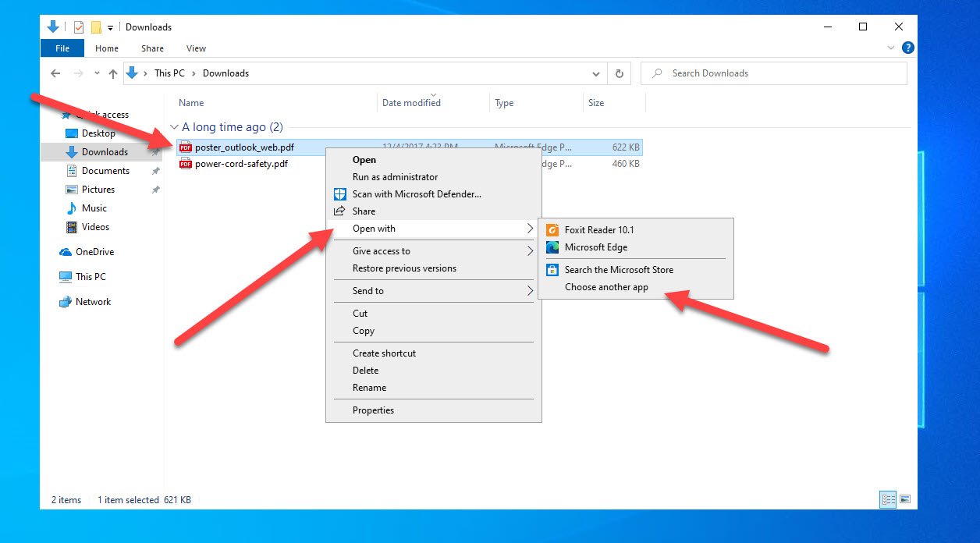Click the Microsoft Defender shield icon
Image resolution: width=980 pixels, height=543 pixels.
(339, 194)
